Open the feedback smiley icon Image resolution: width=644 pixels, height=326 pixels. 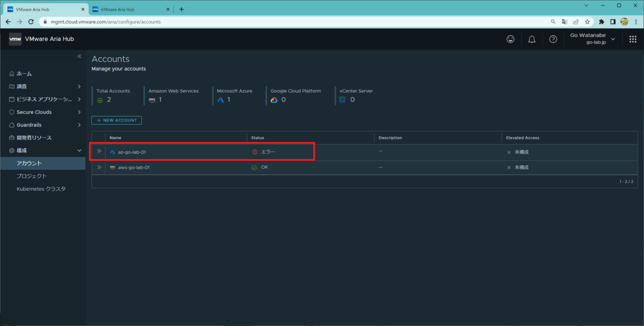(510, 39)
